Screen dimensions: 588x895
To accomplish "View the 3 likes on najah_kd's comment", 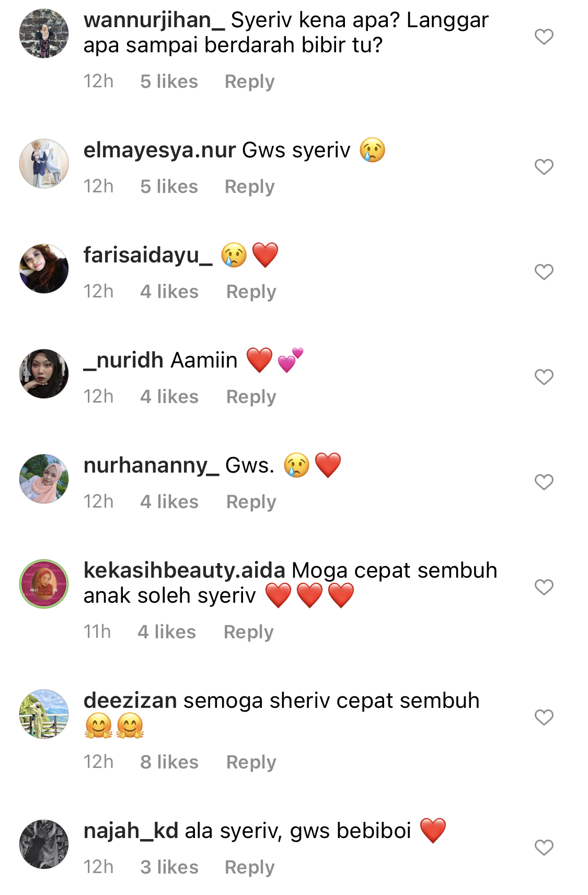I will (x=169, y=867).
